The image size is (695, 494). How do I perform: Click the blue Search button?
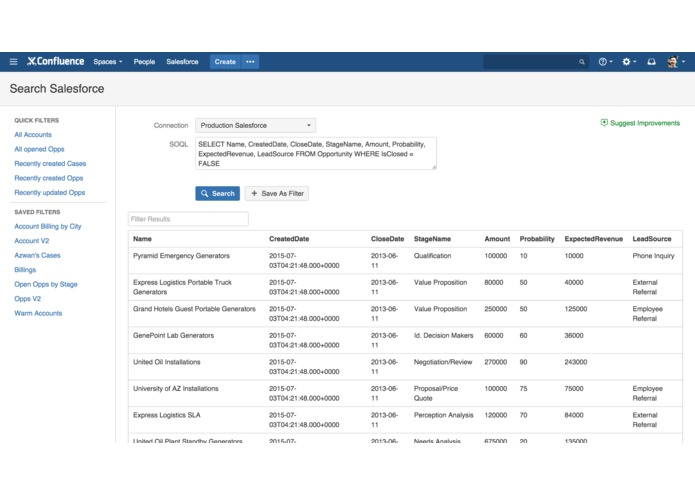(218, 194)
